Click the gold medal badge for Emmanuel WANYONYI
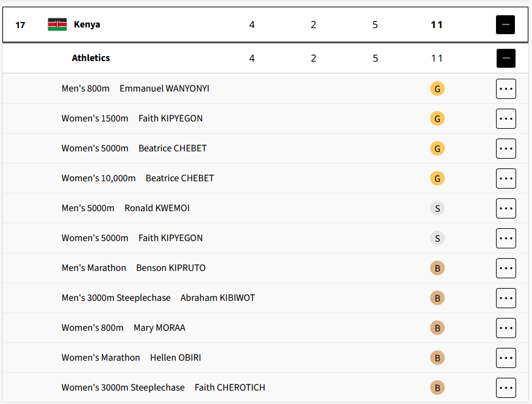The height and width of the screenshot is (404, 532). click(x=437, y=88)
